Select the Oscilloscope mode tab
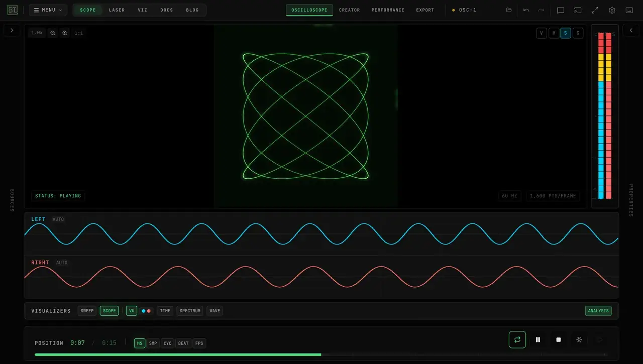The width and height of the screenshot is (643, 364). pyautogui.click(x=309, y=10)
